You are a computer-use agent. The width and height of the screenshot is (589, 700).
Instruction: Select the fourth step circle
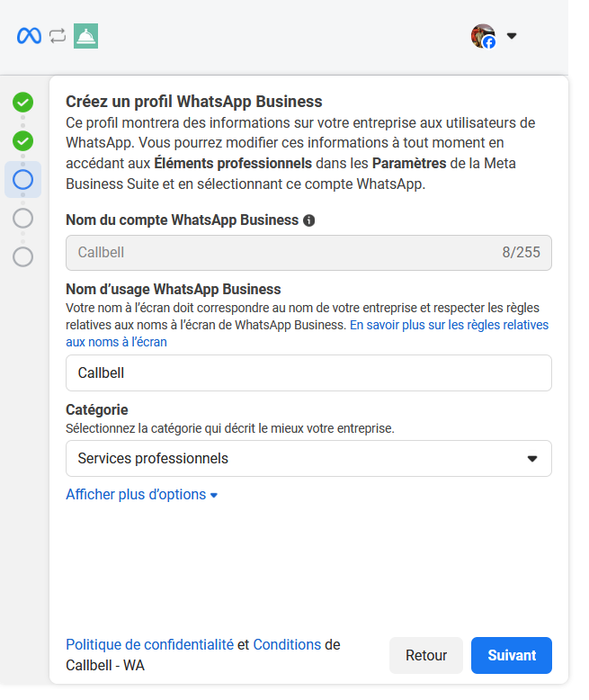coord(22,219)
